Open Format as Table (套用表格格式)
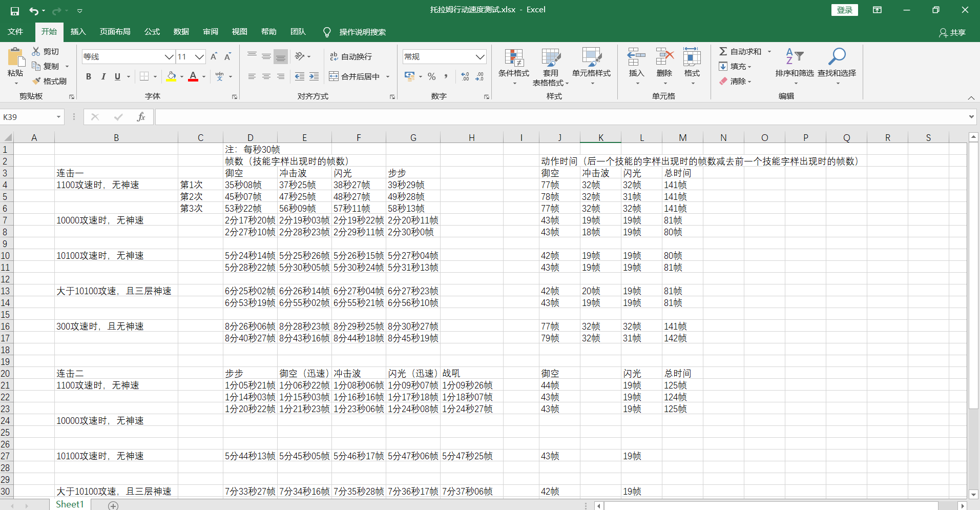 click(551, 67)
